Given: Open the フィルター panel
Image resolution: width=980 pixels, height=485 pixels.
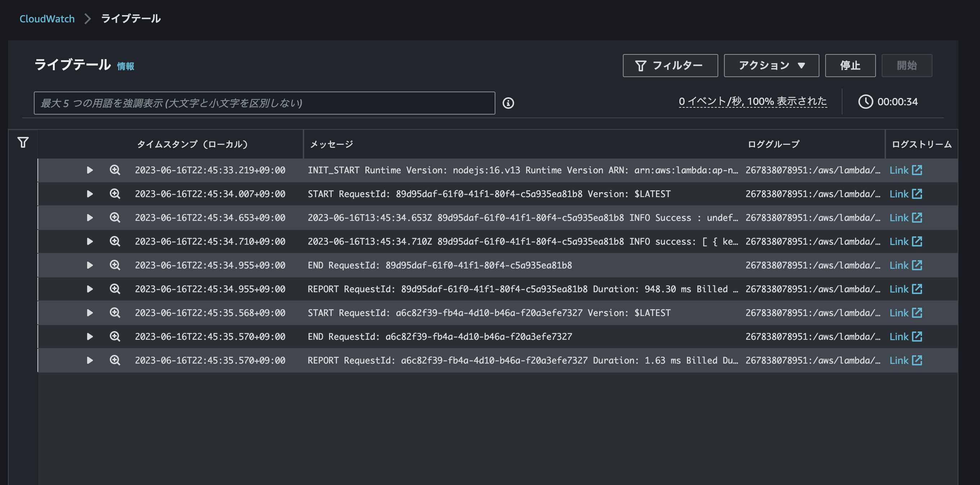Looking at the screenshot, I should coord(670,65).
